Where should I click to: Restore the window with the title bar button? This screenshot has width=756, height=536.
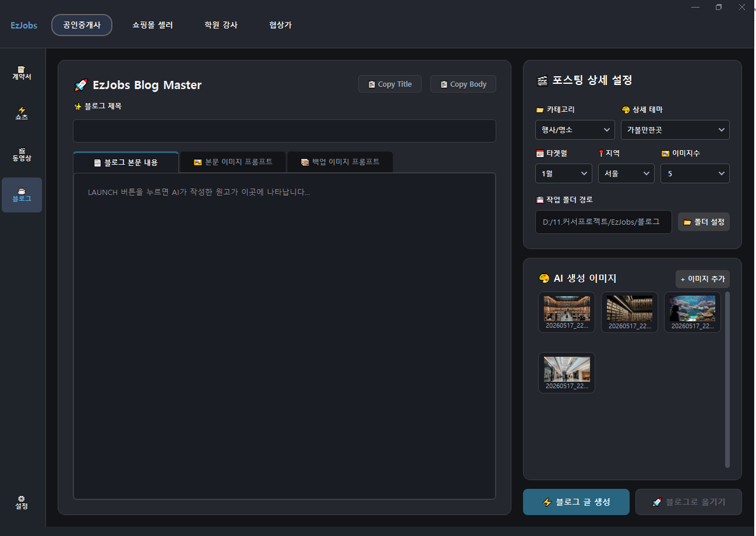(719, 7)
